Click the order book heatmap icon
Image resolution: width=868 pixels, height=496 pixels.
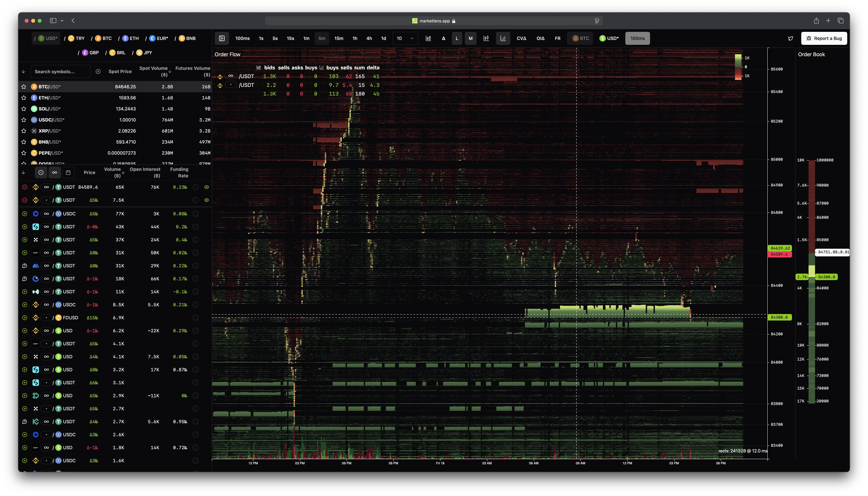428,38
